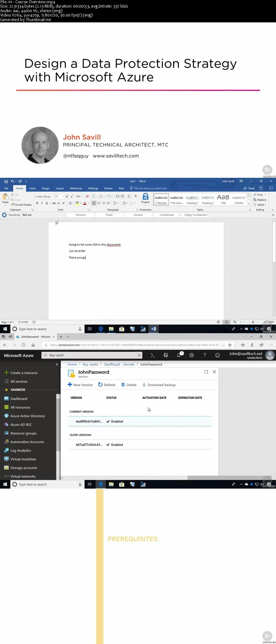Switch to the Mailings ribbon tab
This screenshot has height=644, width=276.
pos(93,188)
